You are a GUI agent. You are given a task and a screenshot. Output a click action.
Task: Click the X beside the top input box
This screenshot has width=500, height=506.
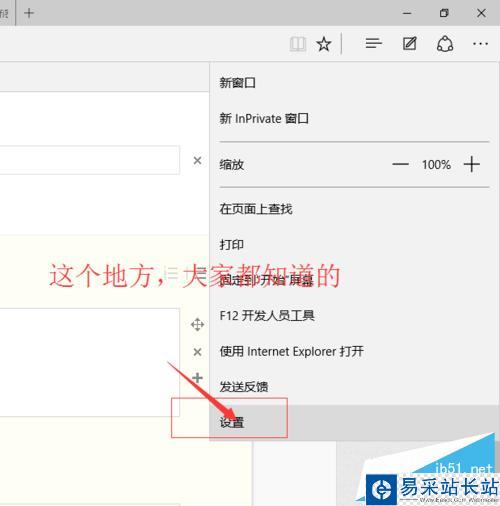pos(197,160)
